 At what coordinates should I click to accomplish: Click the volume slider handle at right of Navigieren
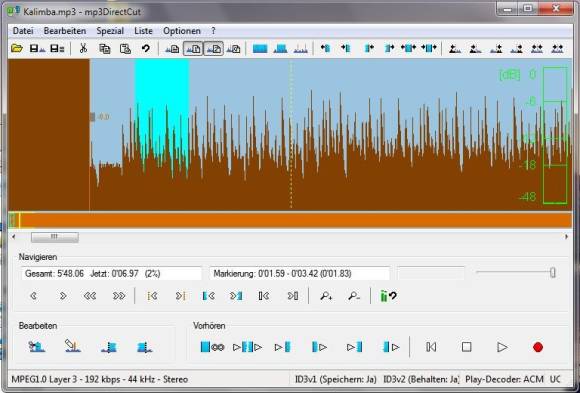click(553, 273)
